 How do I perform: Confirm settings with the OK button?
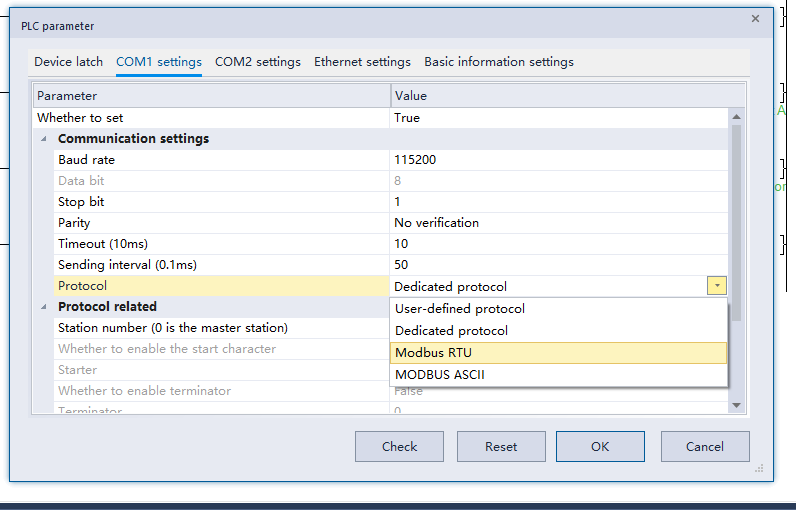(600, 446)
